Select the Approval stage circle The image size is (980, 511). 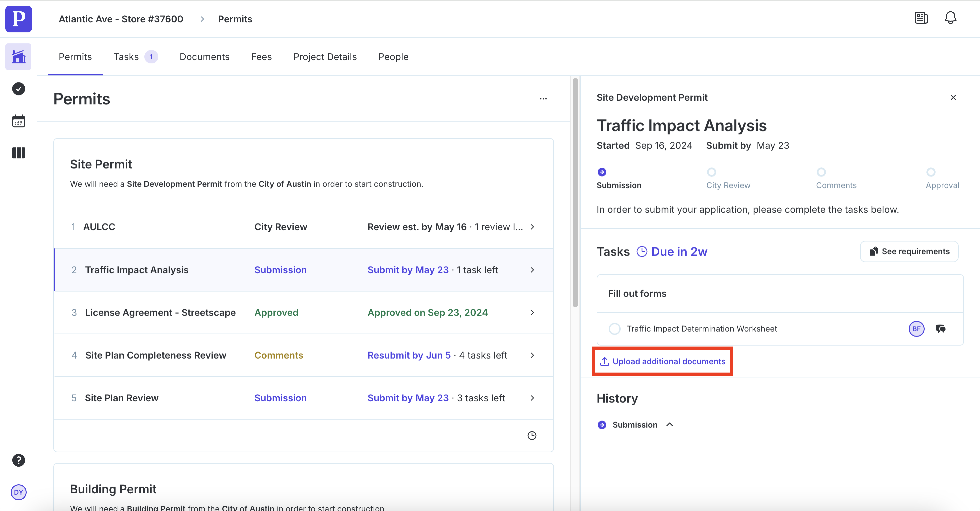click(931, 172)
